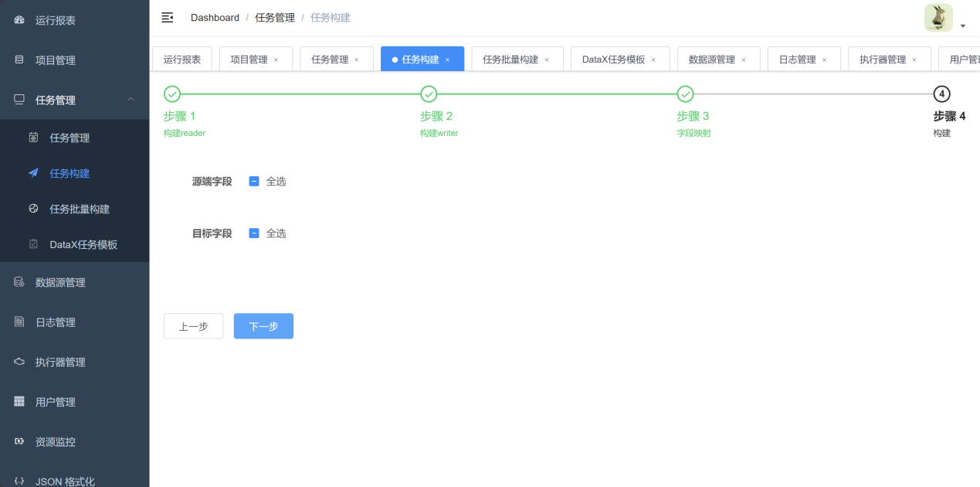The image size is (980, 487).
Task: Collapse the 任务管理 sidebar menu chevron
Action: point(131,100)
